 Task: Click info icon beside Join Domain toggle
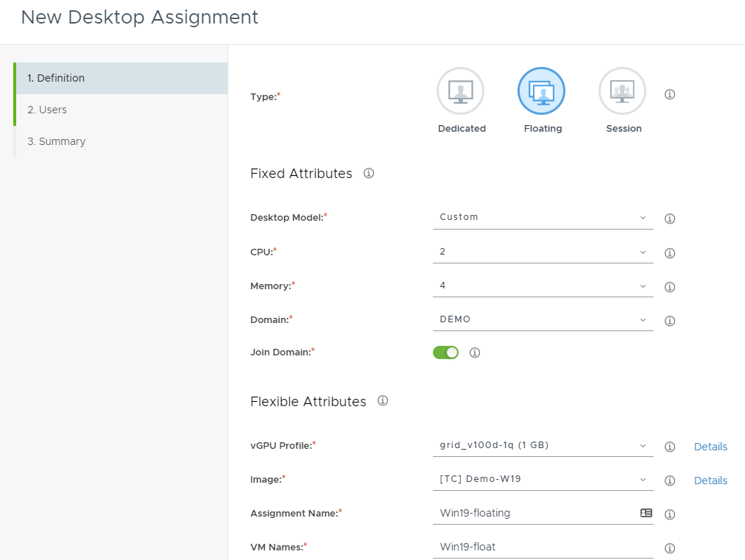475,352
